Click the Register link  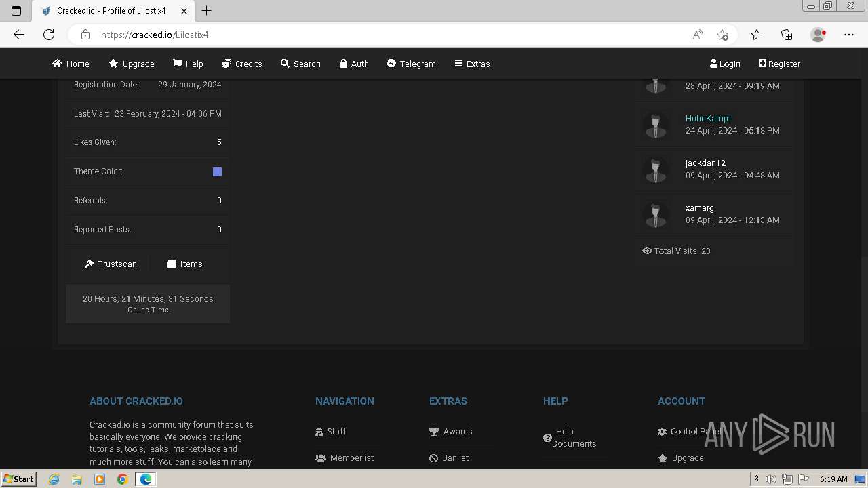pyautogui.click(x=779, y=64)
